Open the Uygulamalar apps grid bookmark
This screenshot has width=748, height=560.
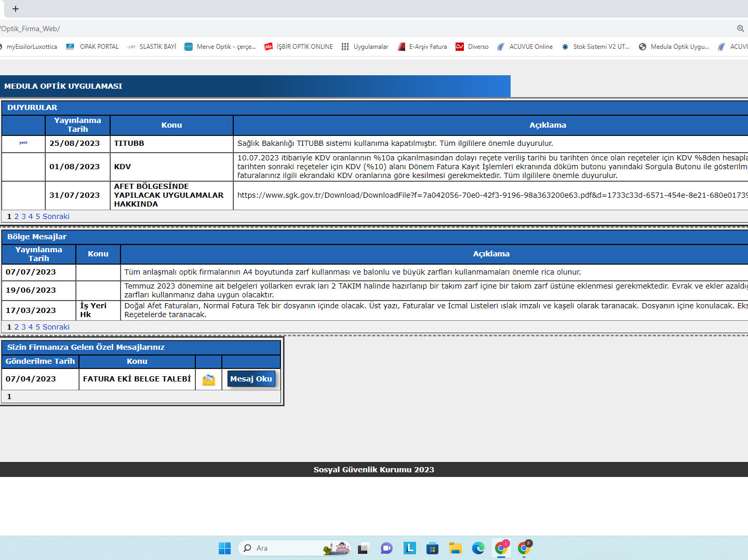[x=365, y=47]
